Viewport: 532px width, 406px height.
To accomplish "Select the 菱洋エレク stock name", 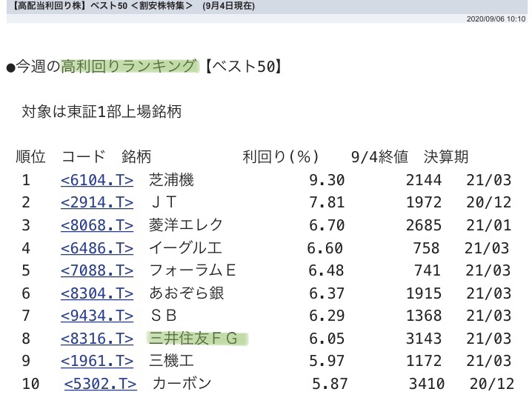I will coord(186,225).
